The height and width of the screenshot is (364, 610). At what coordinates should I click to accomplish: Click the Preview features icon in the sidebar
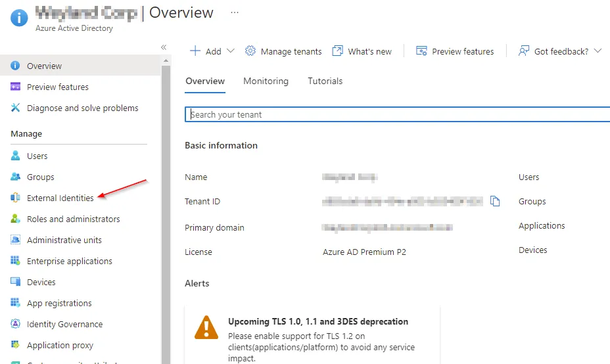coord(15,86)
